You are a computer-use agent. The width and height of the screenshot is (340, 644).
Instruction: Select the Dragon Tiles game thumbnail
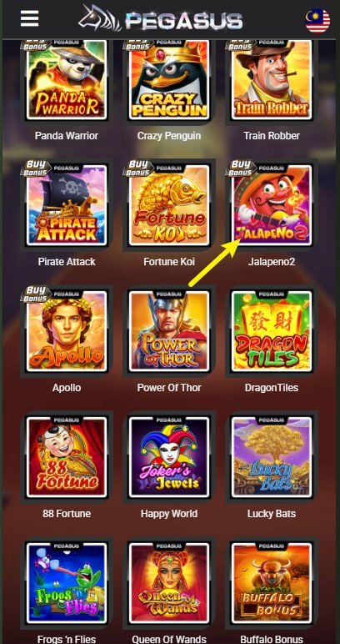(x=271, y=330)
